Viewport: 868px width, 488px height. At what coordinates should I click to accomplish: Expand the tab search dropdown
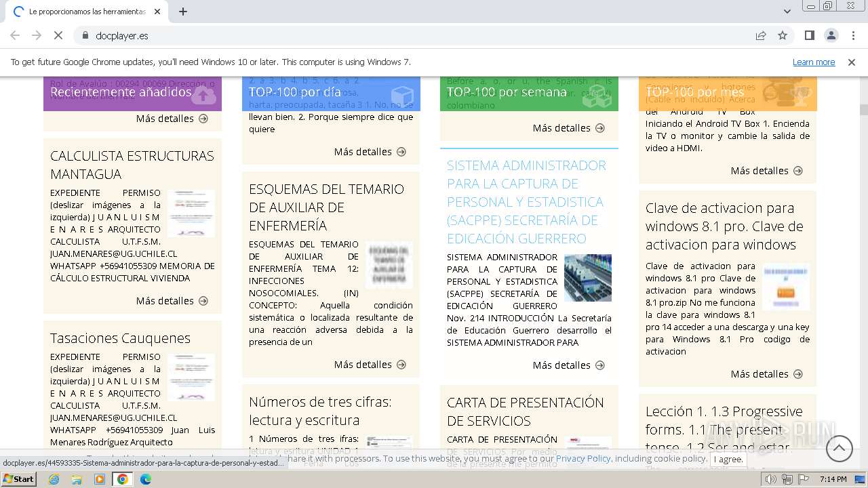point(787,12)
